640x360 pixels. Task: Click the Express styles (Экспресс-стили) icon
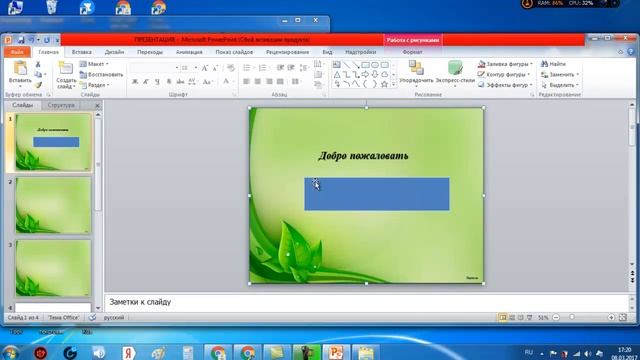pos(455,67)
